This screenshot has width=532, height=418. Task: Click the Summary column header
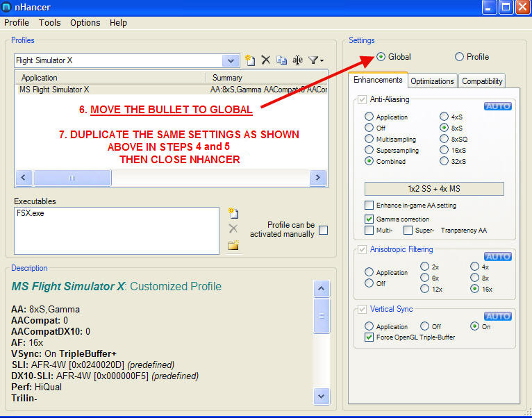[266, 78]
